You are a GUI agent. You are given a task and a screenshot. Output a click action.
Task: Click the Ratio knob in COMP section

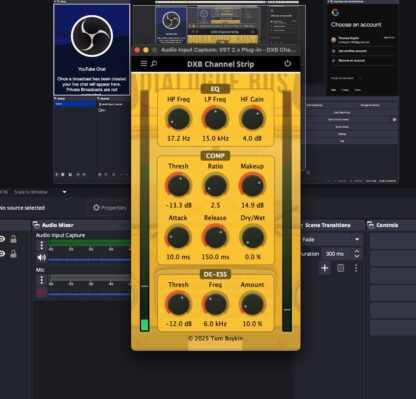(x=215, y=185)
